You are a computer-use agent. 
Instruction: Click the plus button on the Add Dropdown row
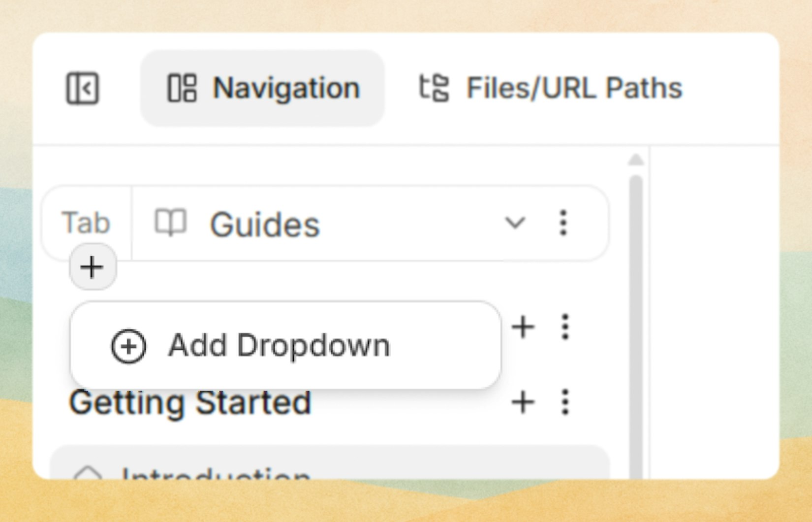tap(523, 326)
